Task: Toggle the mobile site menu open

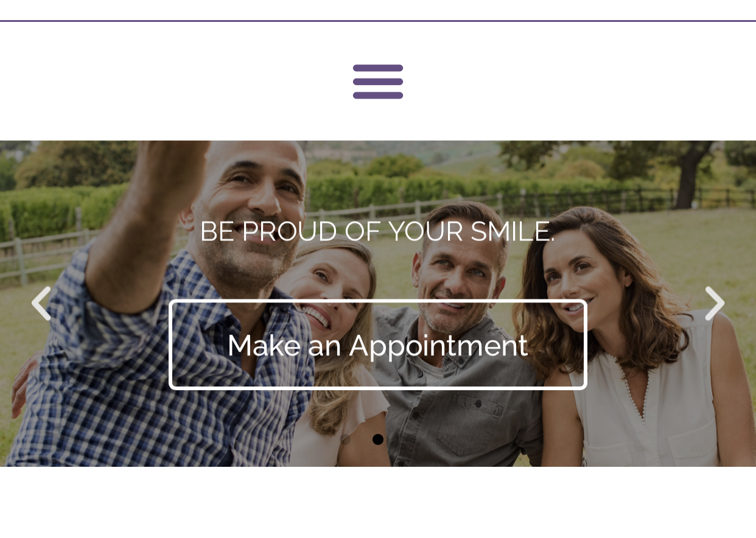Action: pyautogui.click(x=378, y=82)
